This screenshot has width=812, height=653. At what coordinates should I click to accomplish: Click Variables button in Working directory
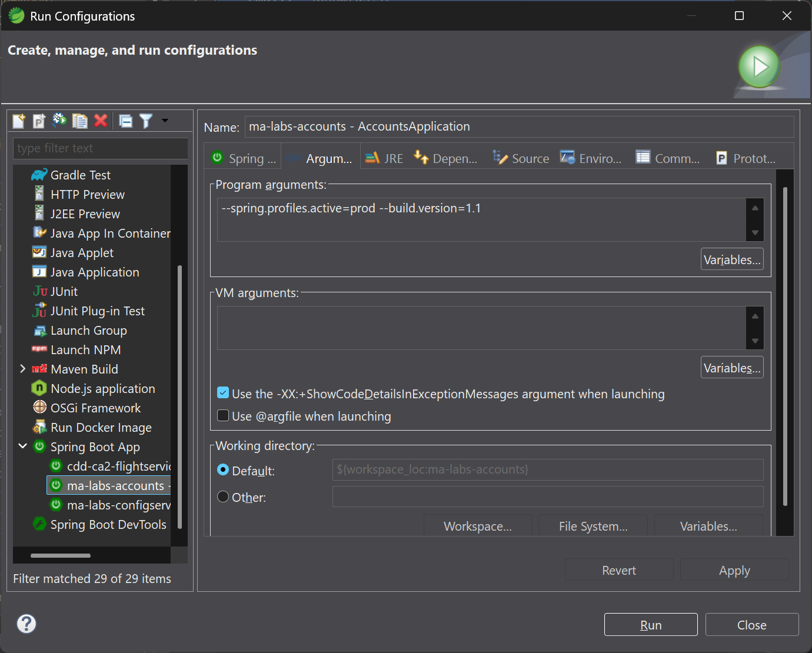click(x=708, y=525)
